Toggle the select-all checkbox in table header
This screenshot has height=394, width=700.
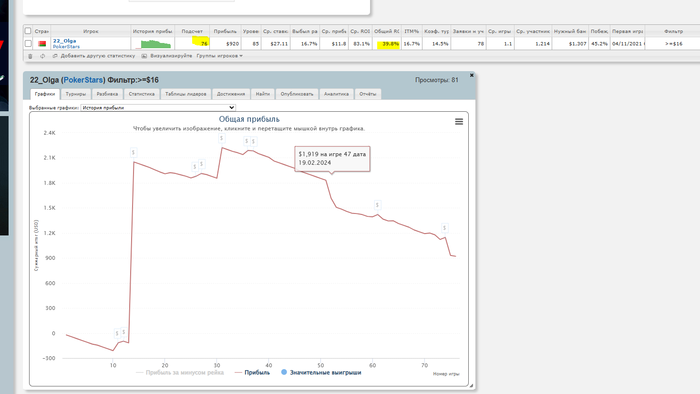(28, 31)
